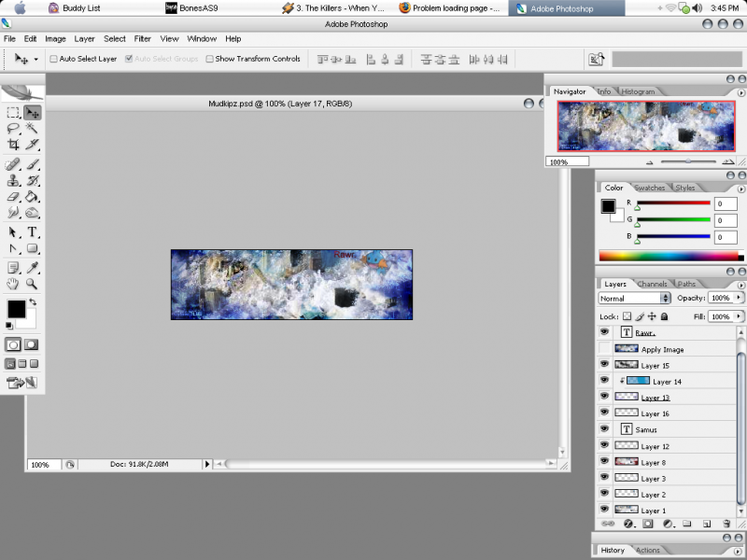Select the Crop tool
747x560 pixels.
click(x=13, y=145)
